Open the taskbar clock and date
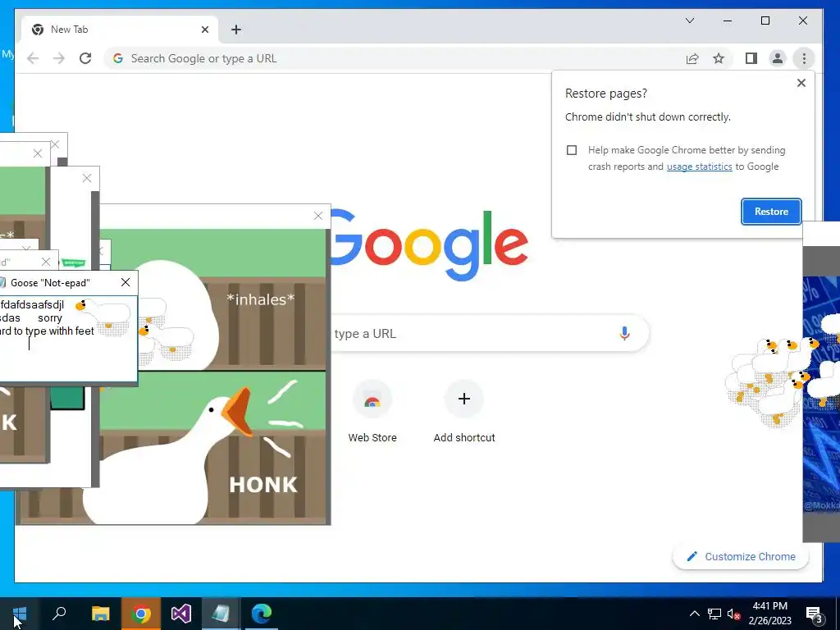The image size is (840, 630). 769,614
